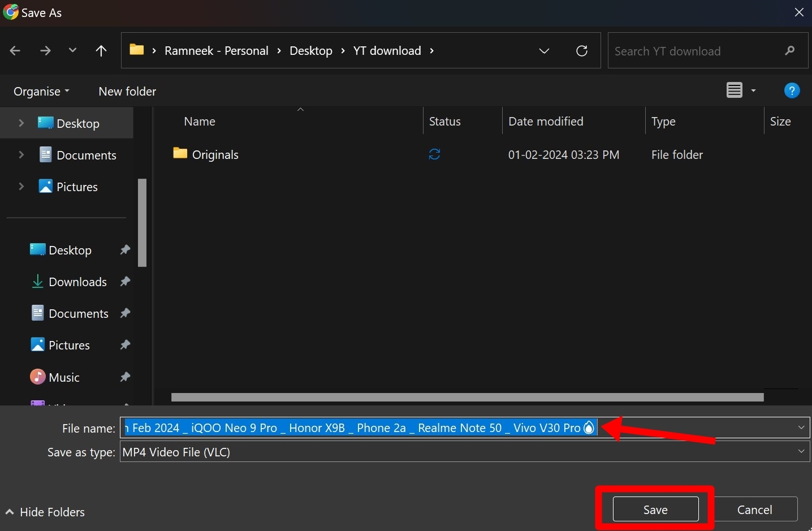Open pinned Pictures quick access item

(60, 345)
